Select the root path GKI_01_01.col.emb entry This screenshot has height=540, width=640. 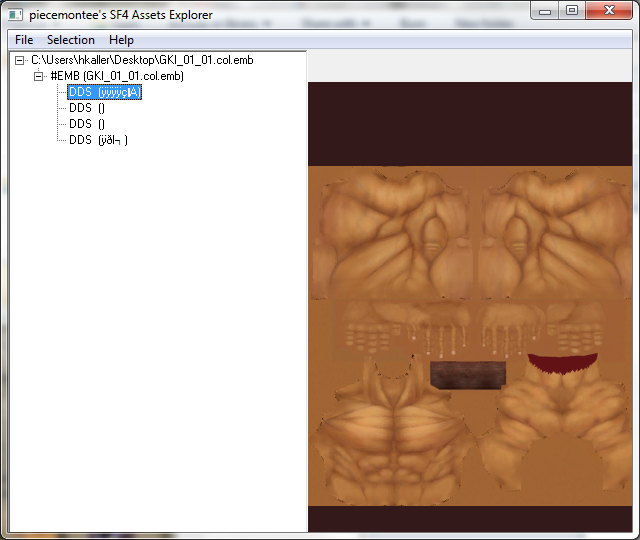tap(142, 60)
